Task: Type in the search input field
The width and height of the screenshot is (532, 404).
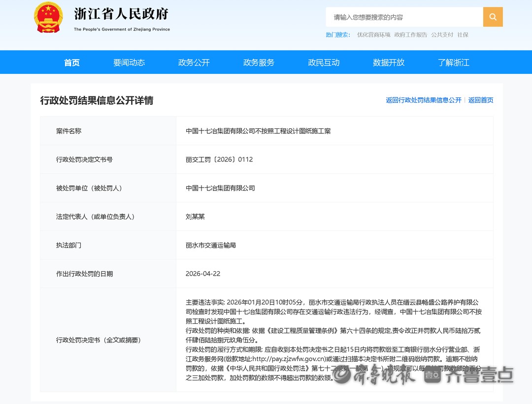Action: pos(404,17)
